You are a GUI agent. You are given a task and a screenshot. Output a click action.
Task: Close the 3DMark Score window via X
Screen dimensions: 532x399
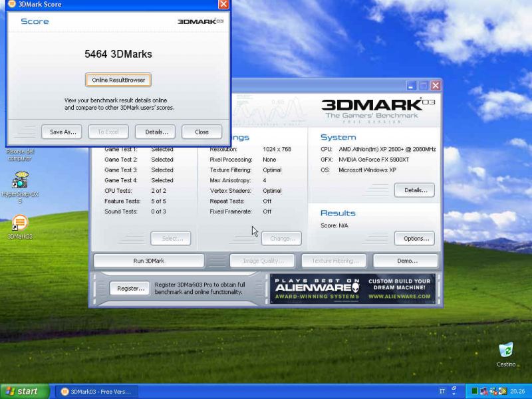coord(223,4)
